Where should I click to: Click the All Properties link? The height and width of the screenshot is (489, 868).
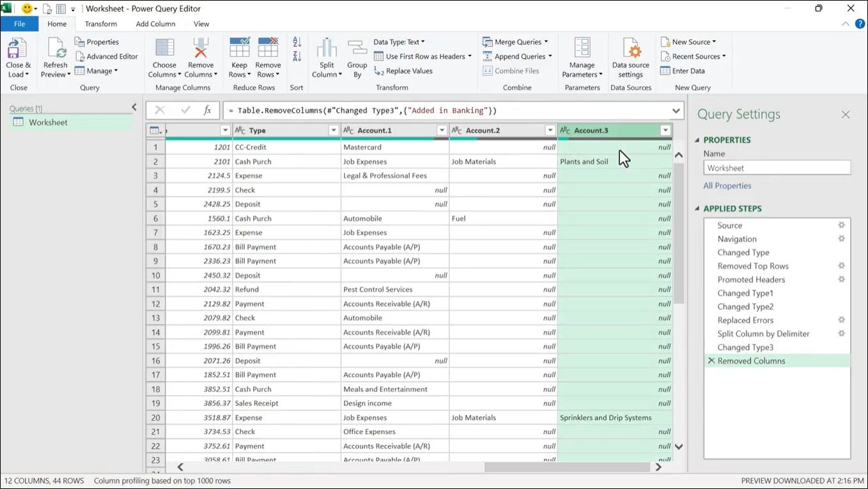coord(727,186)
